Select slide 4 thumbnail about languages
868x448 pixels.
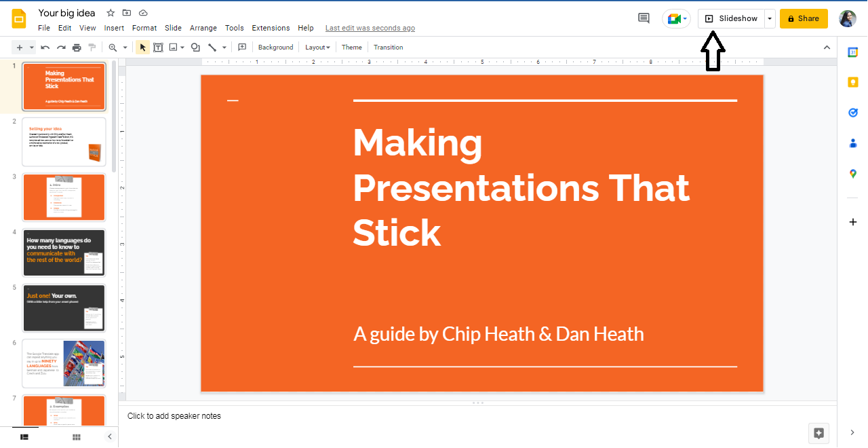tap(64, 253)
